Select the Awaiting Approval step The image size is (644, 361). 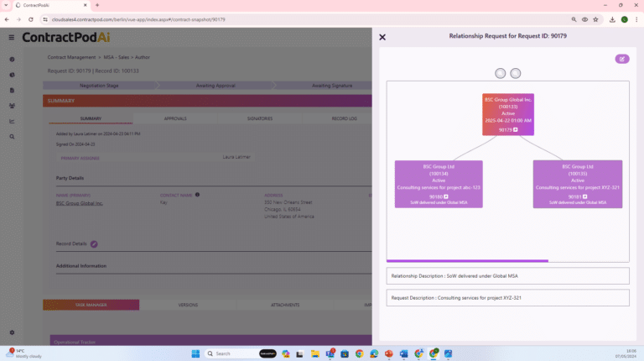point(216,86)
